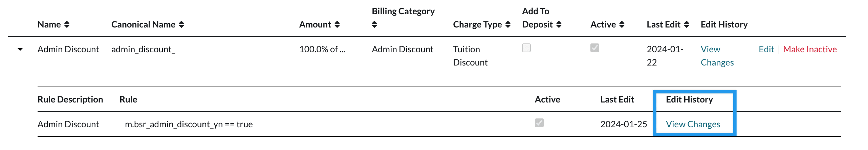This screenshot has width=868, height=150.
Task: Toggle Add To Deposit checkbox for Admin Discount
Action: [x=526, y=48]
